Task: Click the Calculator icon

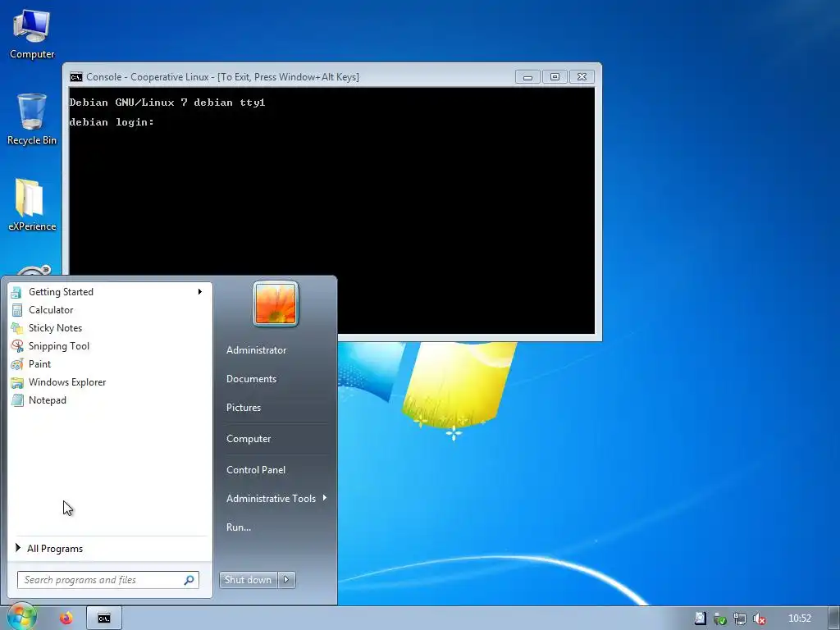Action: (17, 310)
